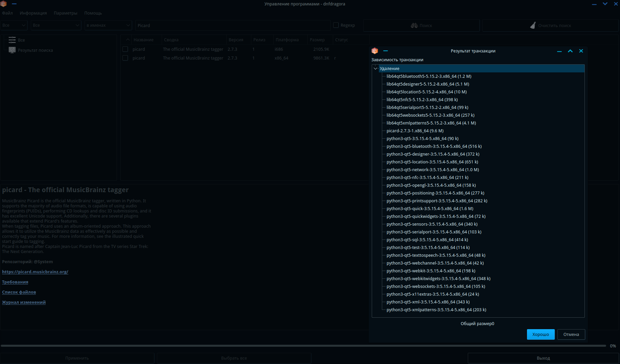
Task: Click the broom icon on Очистить поиск
Action: click(533, 25)
